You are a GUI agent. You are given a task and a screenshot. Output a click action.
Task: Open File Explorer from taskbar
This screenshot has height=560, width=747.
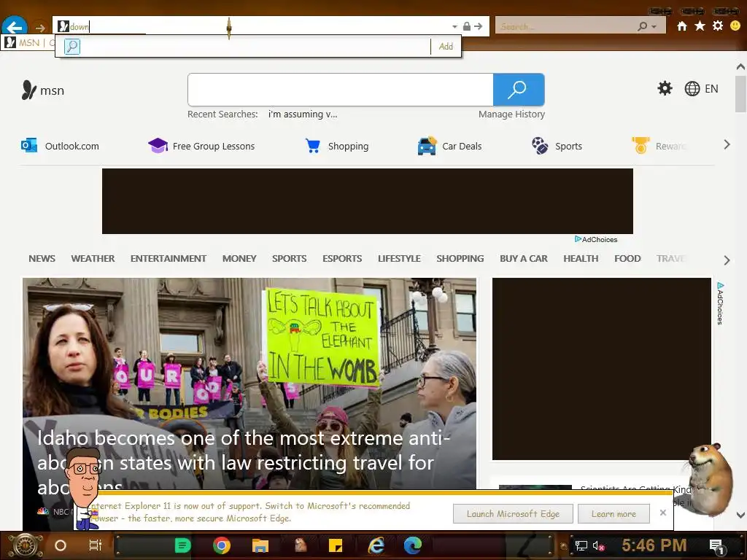pos(260,545)
